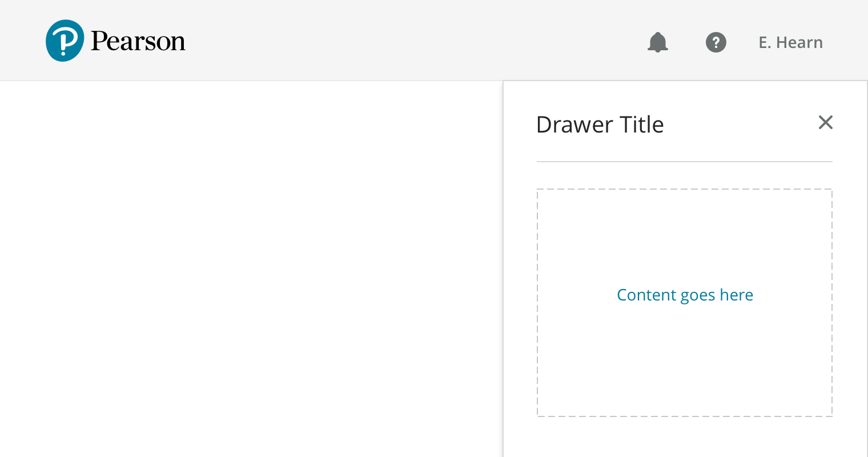The height and width of the screenshot is (457, 868).
Task: Click the "E." initial in the username
Action: pos(764,42)
